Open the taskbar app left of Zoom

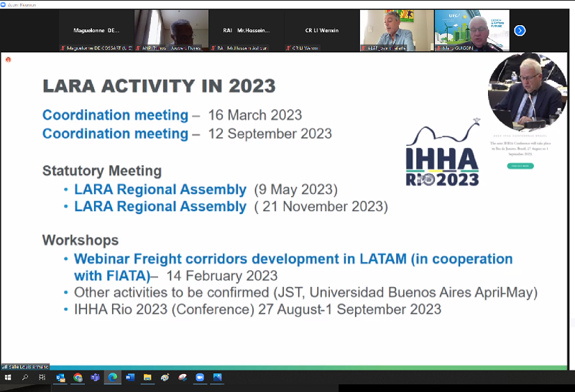point(183,378)
